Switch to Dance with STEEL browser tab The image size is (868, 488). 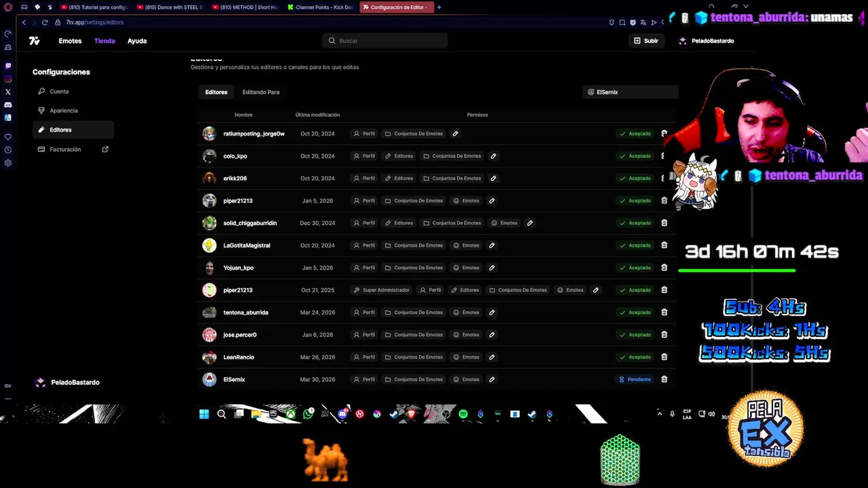point(170,7)
